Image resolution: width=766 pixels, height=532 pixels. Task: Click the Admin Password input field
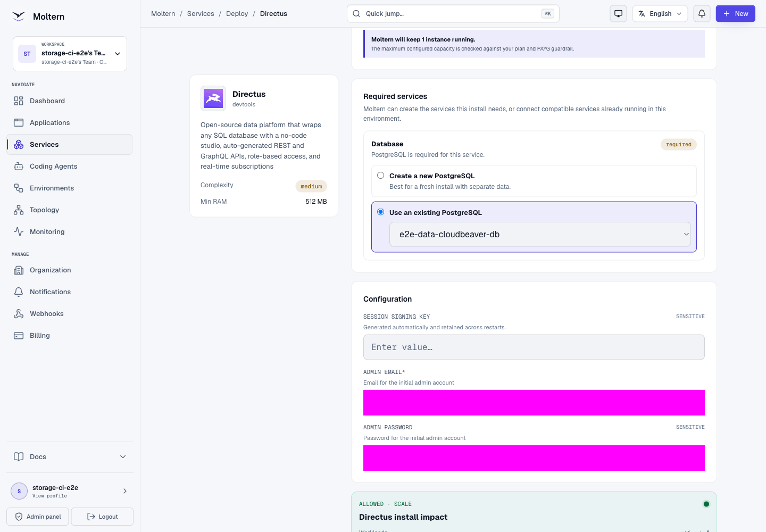(534, 458)
